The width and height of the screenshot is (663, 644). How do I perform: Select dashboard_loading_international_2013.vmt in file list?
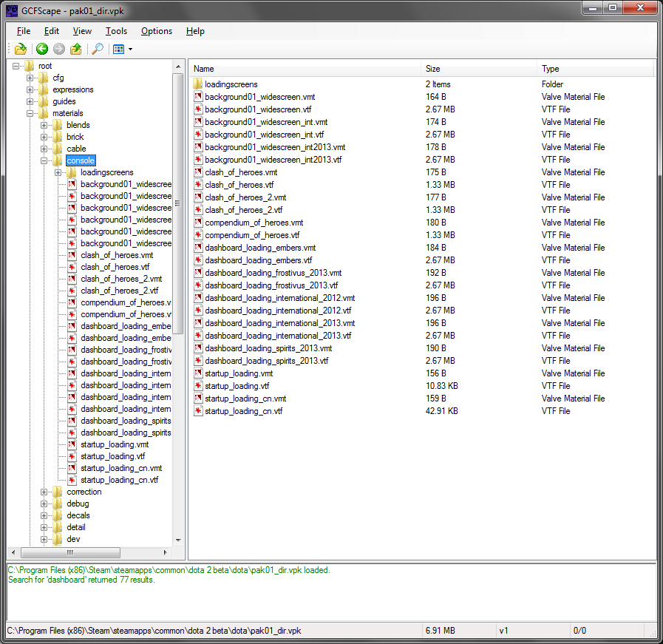[280, 323]
